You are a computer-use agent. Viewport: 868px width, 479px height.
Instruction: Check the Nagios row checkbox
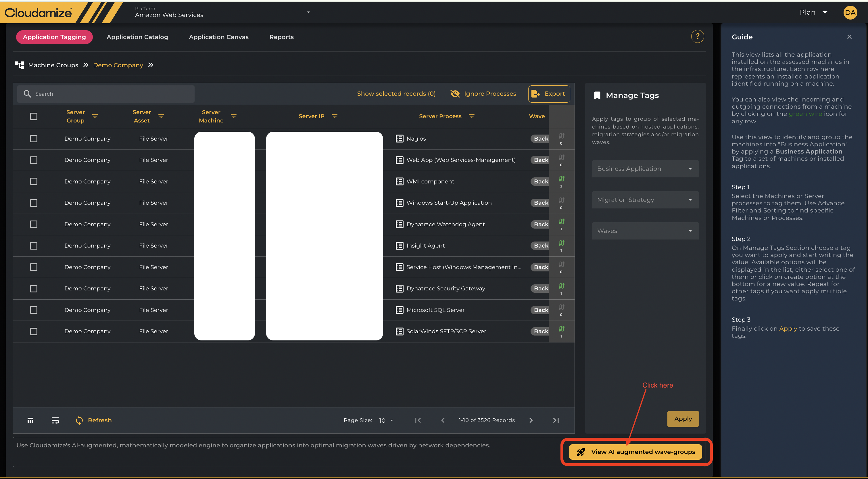pyautogui.click(x=33, y=139)
